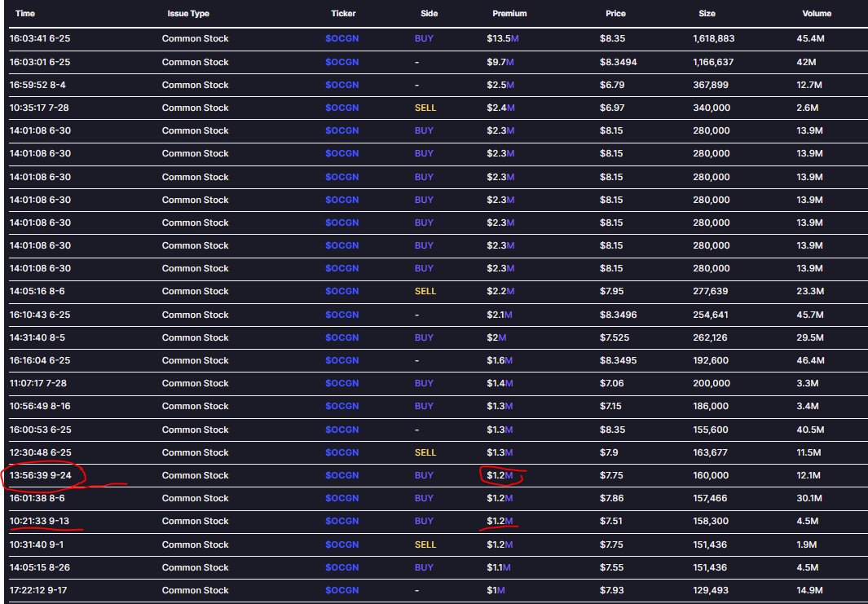Select the timestamp 16:03:01 6-25
The width and height of the screenshot is (868, 604).
40,62
